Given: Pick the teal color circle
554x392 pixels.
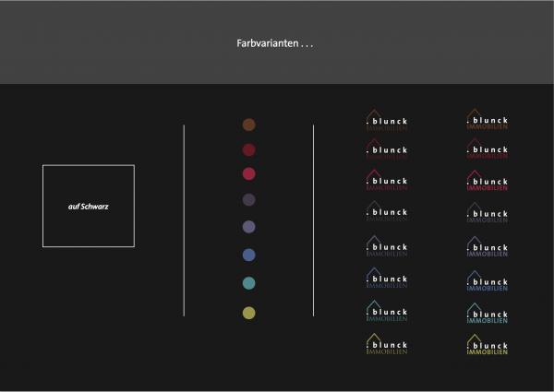Looking at the screenshot, I should click(x=248, y=283).
